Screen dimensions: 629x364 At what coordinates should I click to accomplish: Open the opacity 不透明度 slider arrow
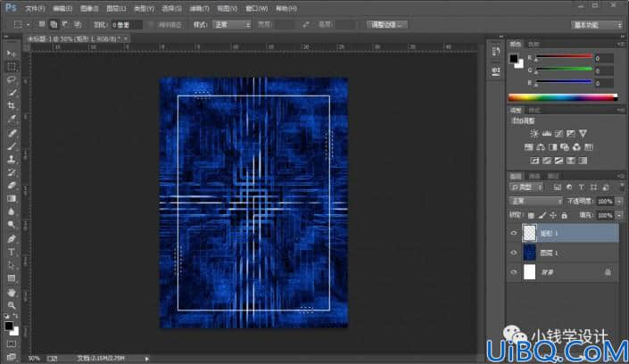619,202
